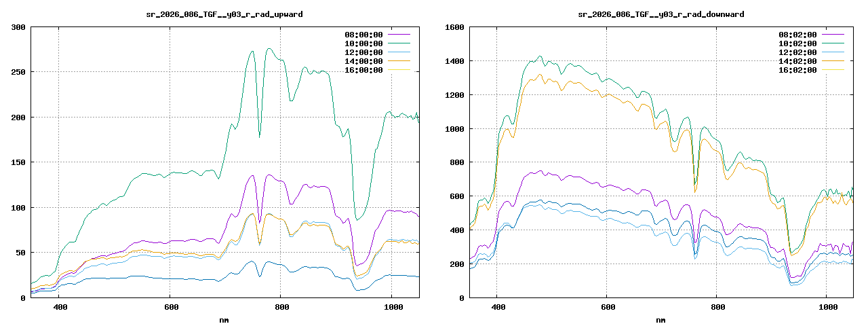Image resolution: width=868 pixels, height=326 pixels.
Task: Select the 10:00:00 legend label in left plot
Action: pyautogui.click(x=363, y=43)
